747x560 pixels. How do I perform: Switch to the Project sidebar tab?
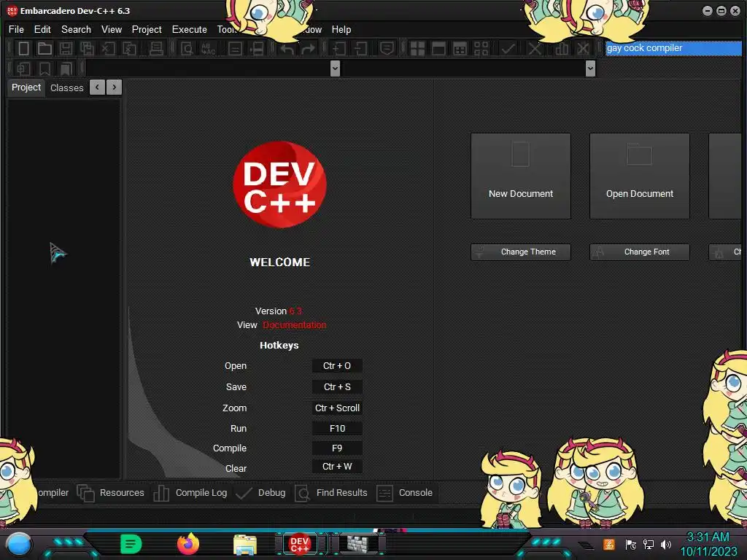click(26, 87)
